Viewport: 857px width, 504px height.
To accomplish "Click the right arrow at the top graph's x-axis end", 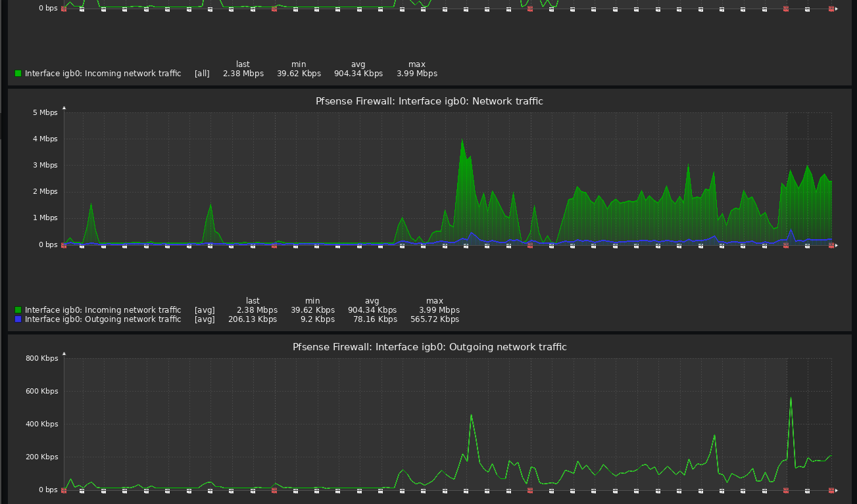I will pos(837,9).
